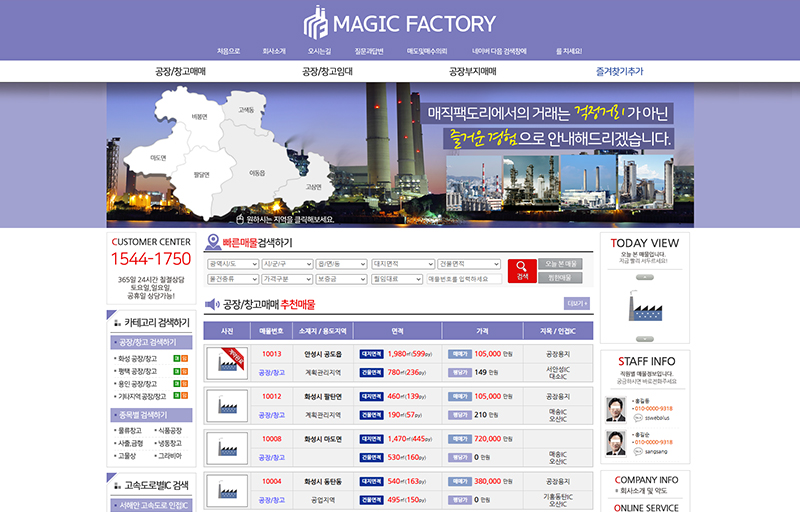Click the orange icon next to 평택 공장/창고

pos(185,371)
